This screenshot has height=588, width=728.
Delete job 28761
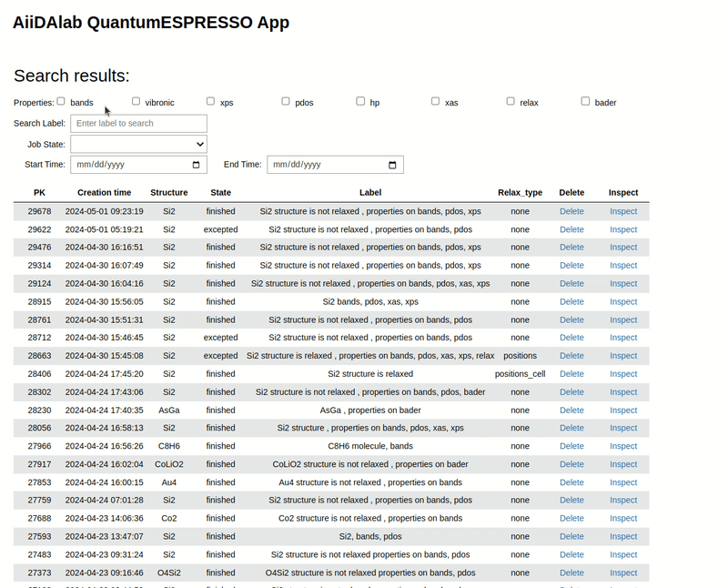click(x=571, y=319)
